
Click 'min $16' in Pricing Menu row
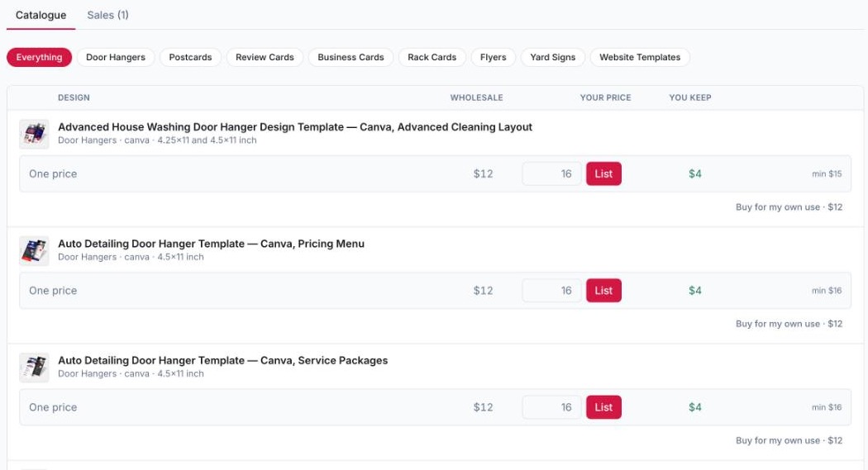[x=827, y=290]
